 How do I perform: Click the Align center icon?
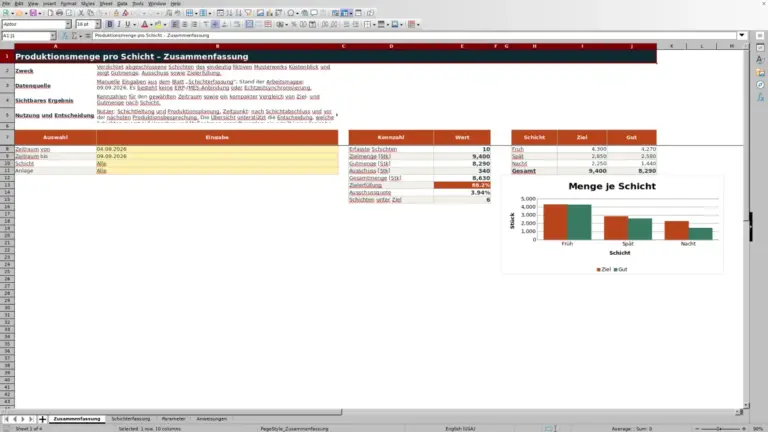click(185, 24)
